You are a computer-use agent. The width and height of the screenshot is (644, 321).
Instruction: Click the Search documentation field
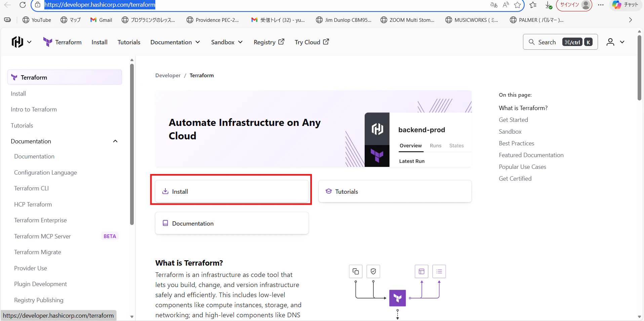click(560, 42)
